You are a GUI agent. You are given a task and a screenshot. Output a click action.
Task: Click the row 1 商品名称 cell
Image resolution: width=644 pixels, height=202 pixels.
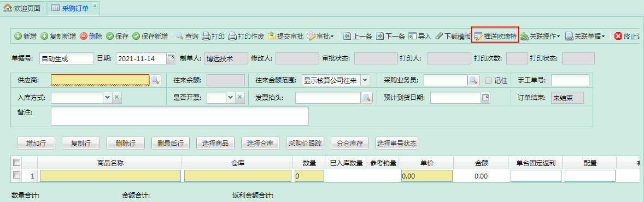point(110,176)
